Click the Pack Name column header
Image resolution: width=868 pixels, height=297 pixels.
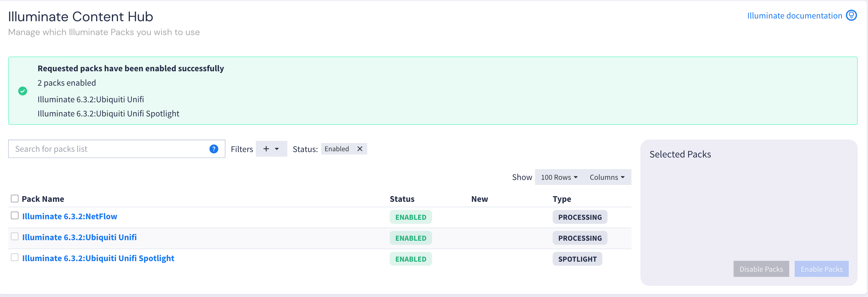pos(43,199)
